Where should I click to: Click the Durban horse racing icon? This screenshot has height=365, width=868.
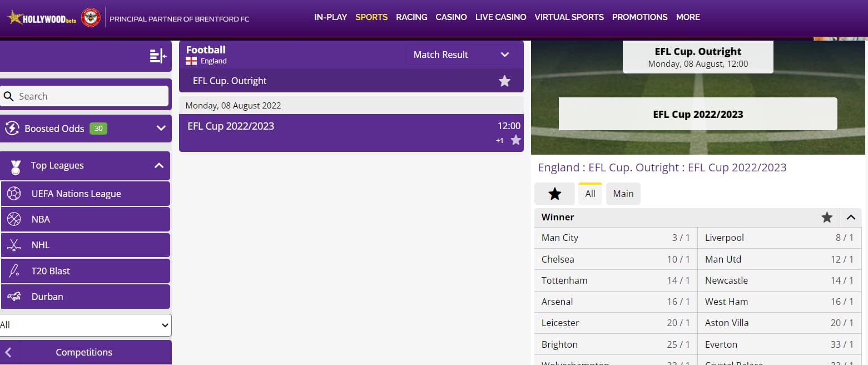click(x=14, y=297)
